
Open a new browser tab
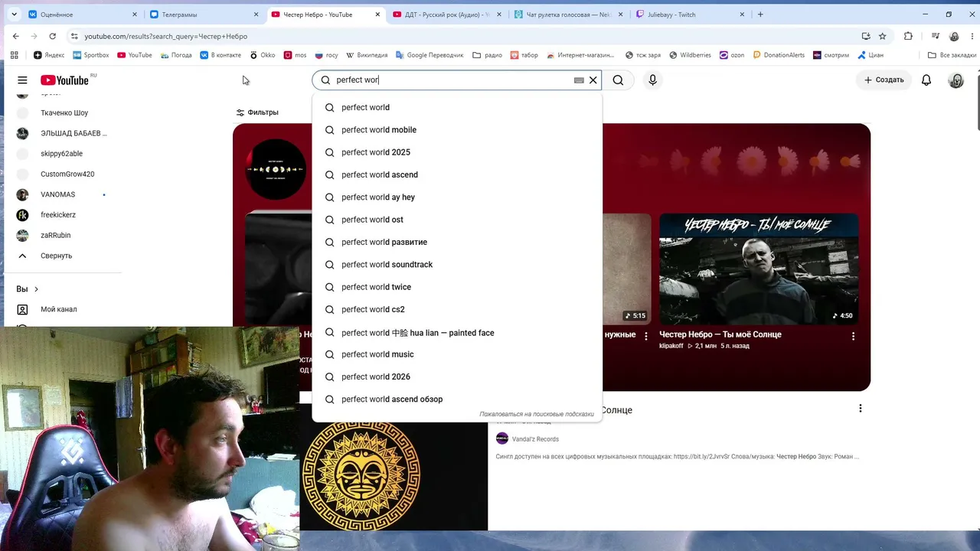760,15
